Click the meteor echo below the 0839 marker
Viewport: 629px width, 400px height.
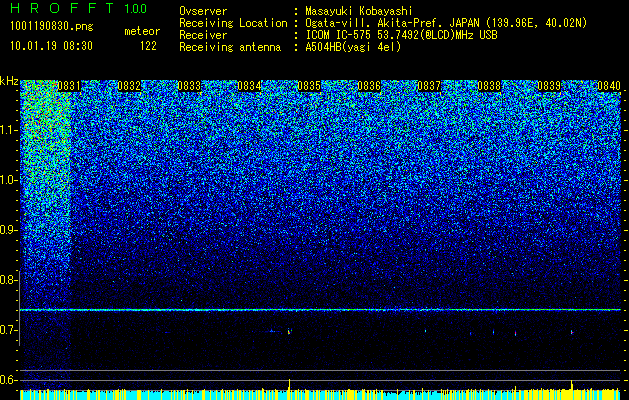click(x=572, y=332)
